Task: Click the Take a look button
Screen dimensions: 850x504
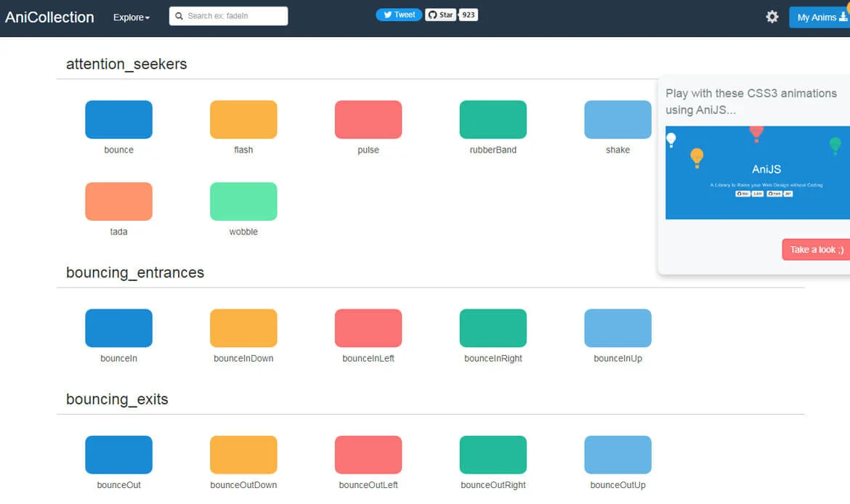Action: tap(817, 249)
